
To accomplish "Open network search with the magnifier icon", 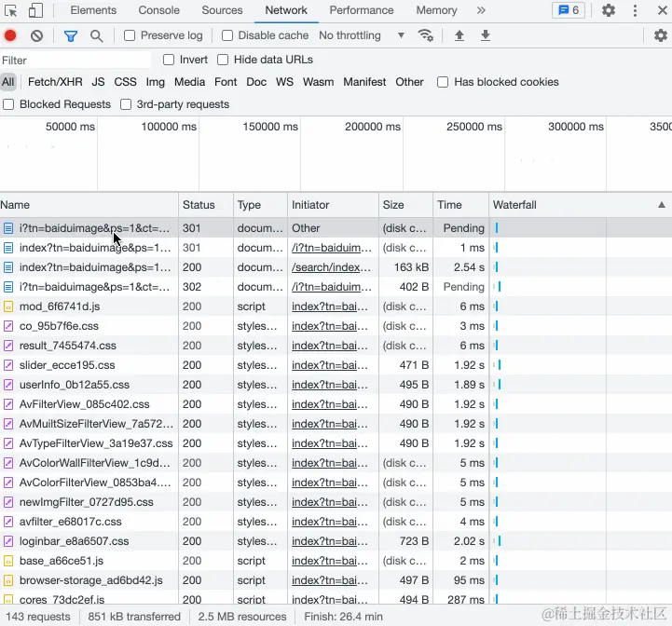I will pos(96,36).
